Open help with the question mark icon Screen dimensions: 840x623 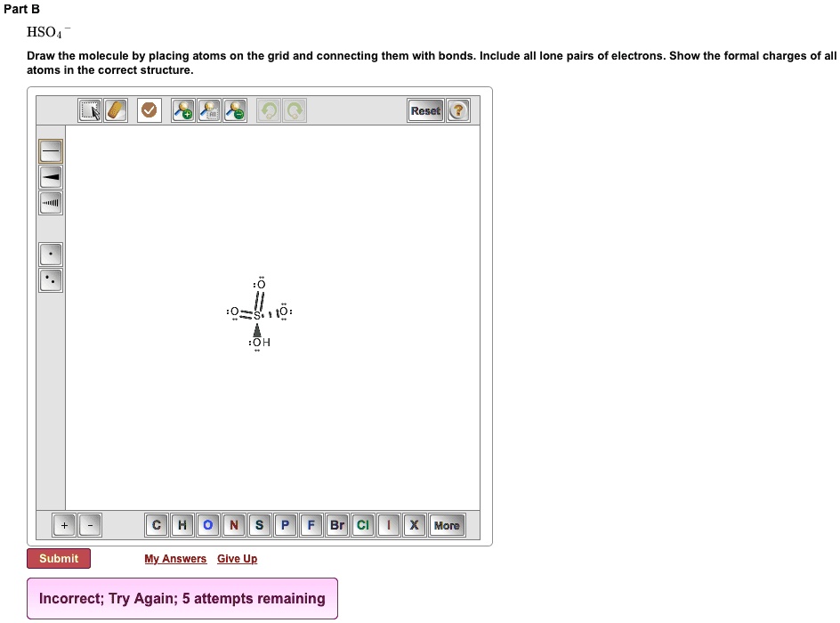point(457,110)
